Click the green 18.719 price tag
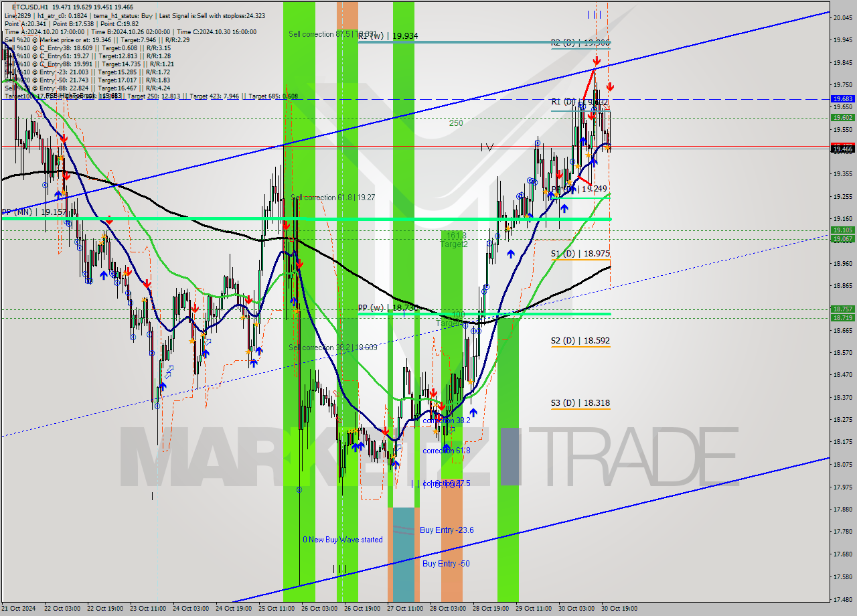This screenshot has width=857, height=616. 842,317
